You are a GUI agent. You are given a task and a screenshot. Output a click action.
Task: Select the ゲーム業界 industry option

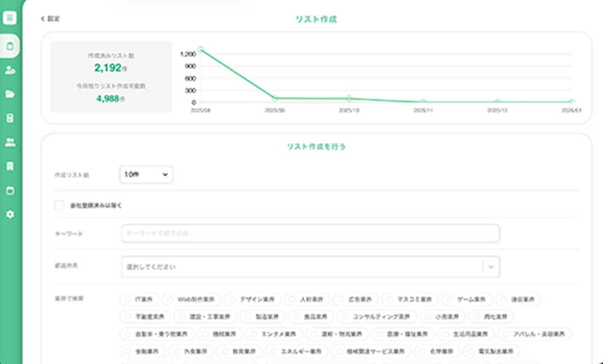click(x=467, y=300)
